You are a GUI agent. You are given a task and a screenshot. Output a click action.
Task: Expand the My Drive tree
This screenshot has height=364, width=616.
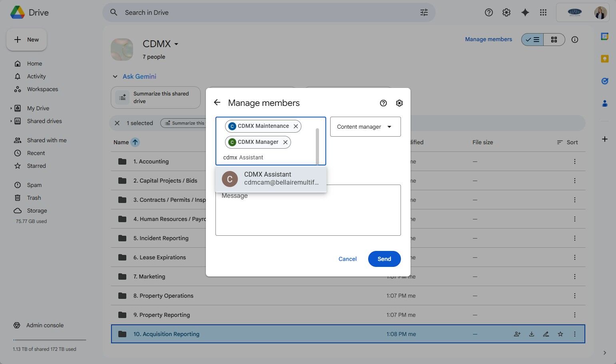click(11, 108)
